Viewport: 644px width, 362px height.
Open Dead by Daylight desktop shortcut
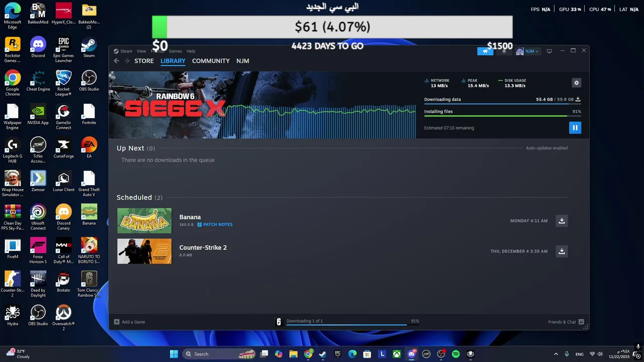click(38, 284)
